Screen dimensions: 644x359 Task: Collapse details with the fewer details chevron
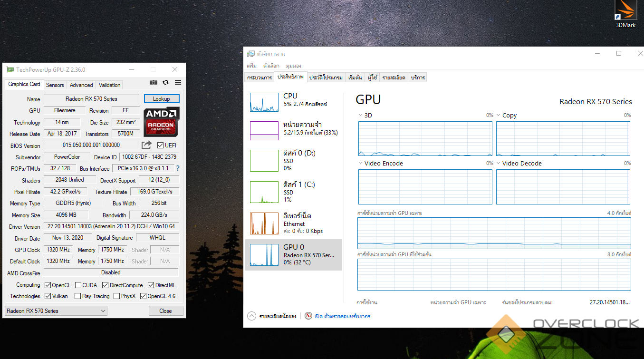click(251, 316)
